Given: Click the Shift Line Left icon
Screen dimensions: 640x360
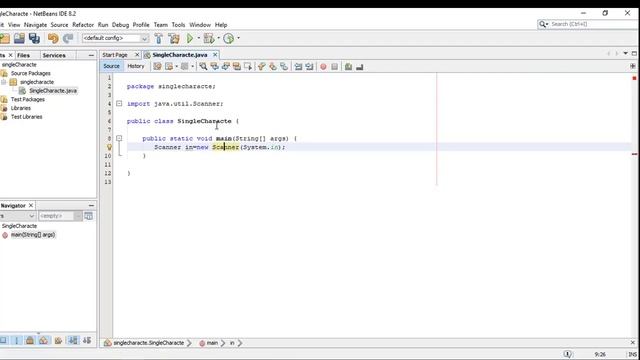Looking at the screenshot, I should (298, 67).
